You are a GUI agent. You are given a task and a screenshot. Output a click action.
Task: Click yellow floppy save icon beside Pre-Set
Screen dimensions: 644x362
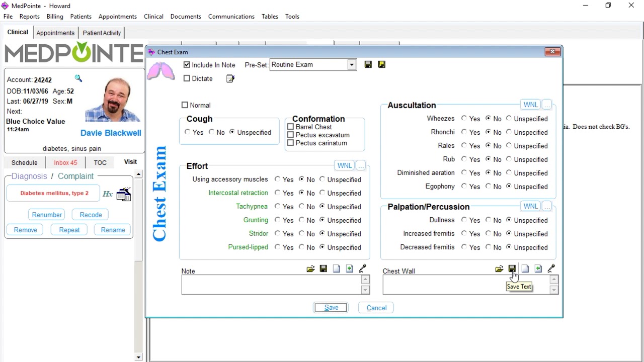382,64
